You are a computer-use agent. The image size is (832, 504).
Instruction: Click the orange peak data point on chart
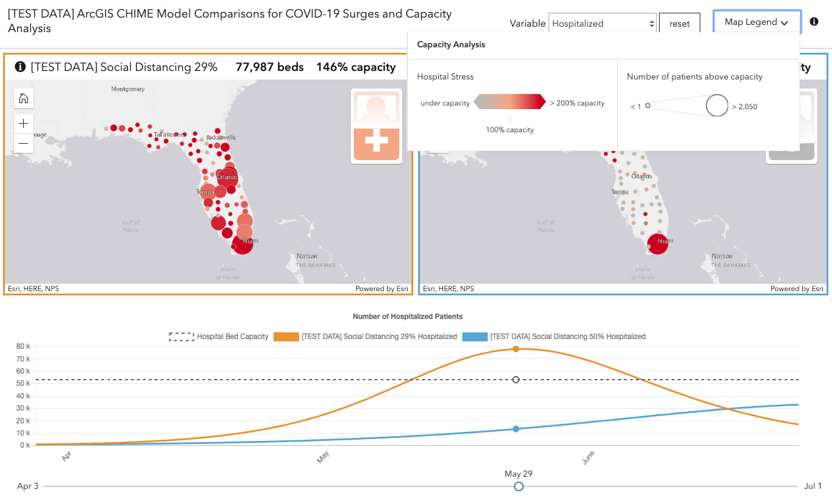tap(516, 349)
